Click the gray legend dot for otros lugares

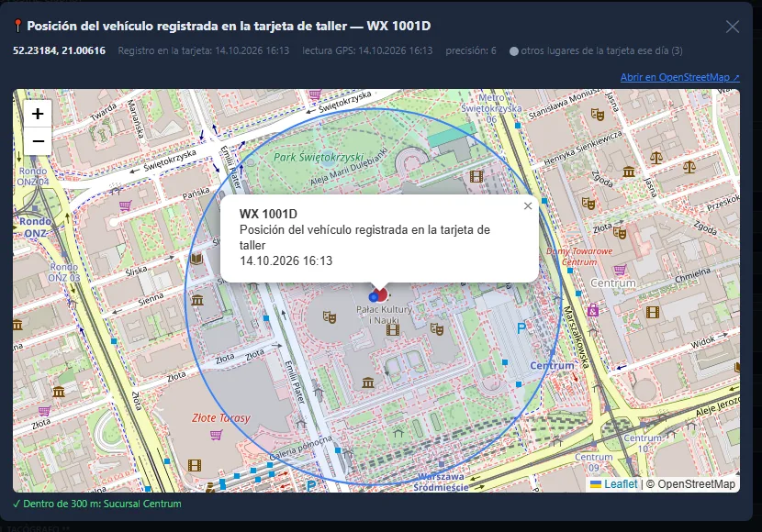click(x=514, y=51)
